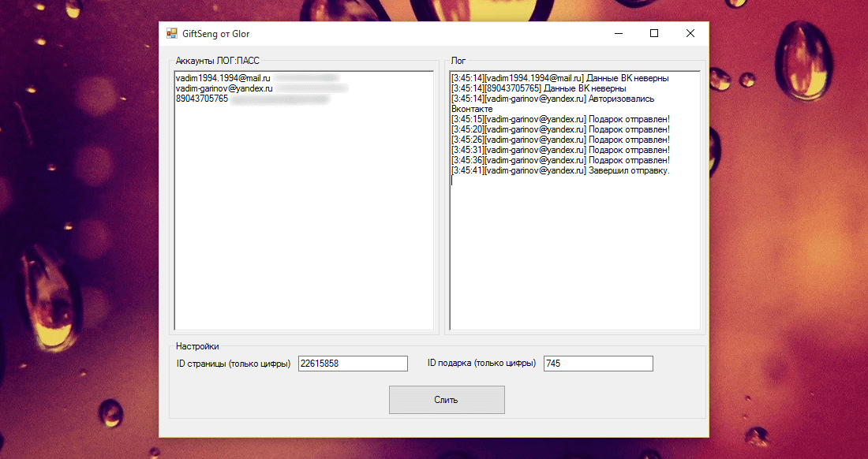Viewport: 868px width, 459px height.
Task: Click the Авторизовались Вконтакте log entry
Action: [552, 104]
